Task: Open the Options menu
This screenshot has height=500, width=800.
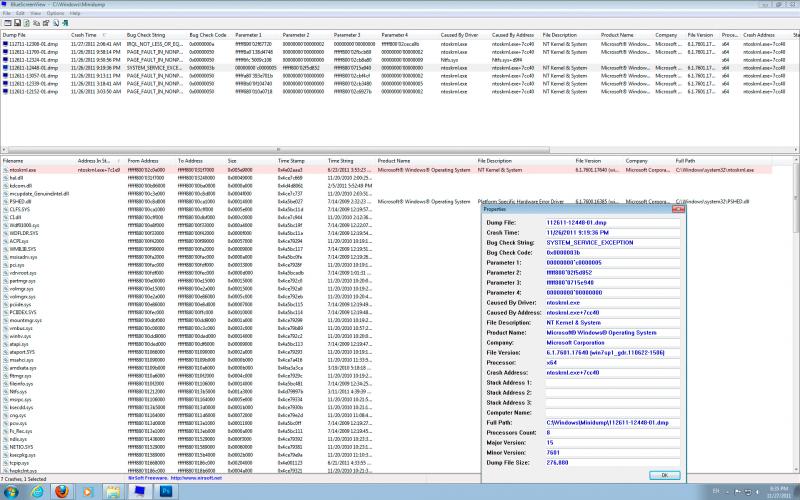Action: [x=55, y=13]
